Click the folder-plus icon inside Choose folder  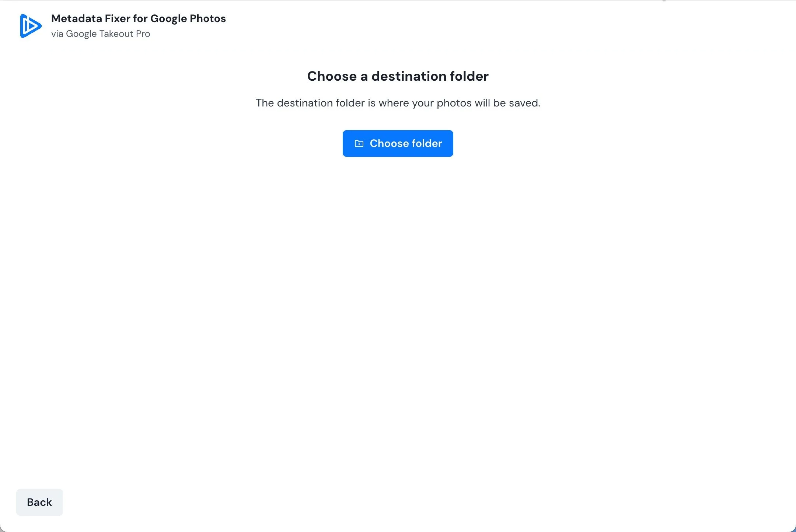[359, 144]
